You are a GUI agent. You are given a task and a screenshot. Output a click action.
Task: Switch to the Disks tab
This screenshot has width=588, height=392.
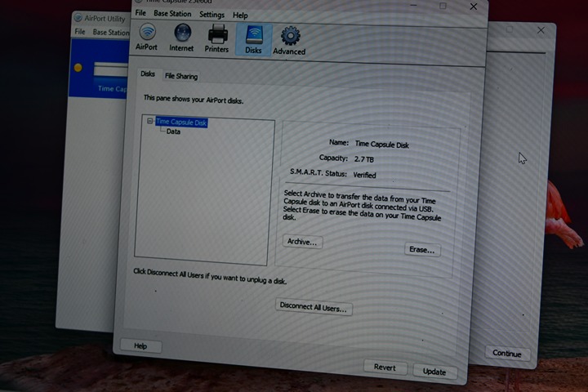point(148,73)
